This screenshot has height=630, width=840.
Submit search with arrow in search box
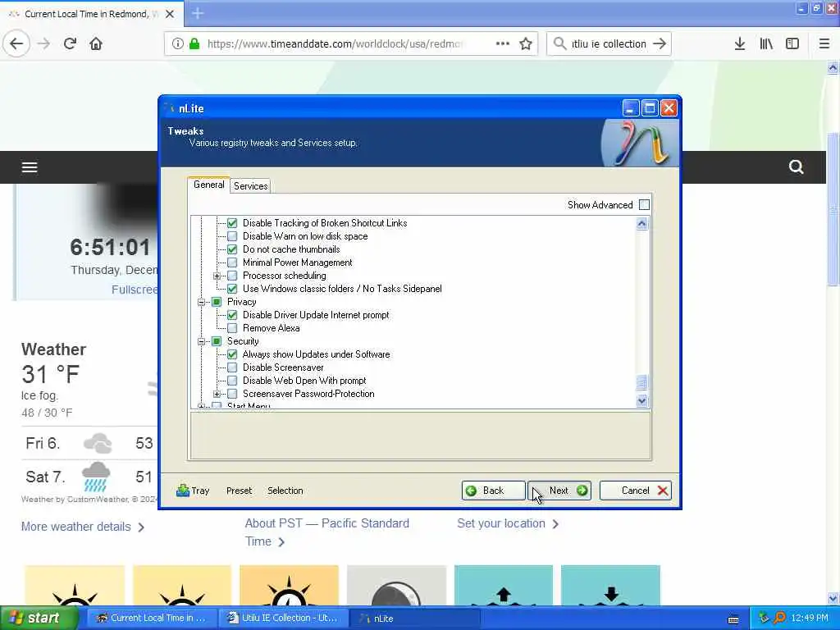660,44
